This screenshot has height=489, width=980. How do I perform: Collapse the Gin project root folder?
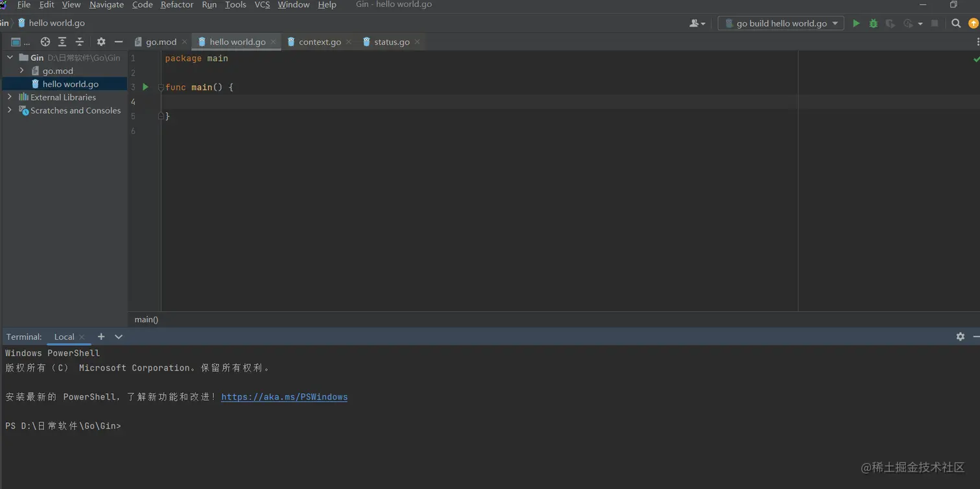pyautogui.click(x=10, y=58)
